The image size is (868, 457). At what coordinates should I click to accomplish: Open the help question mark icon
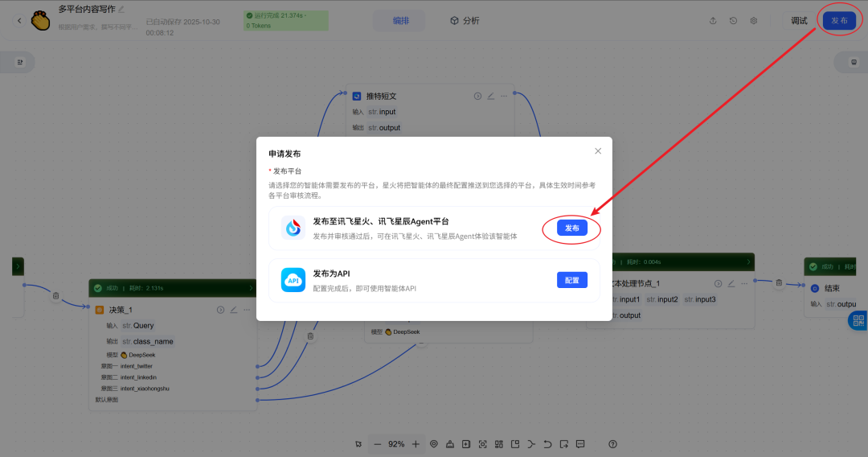pyautogui.click(x=612, y=444)
